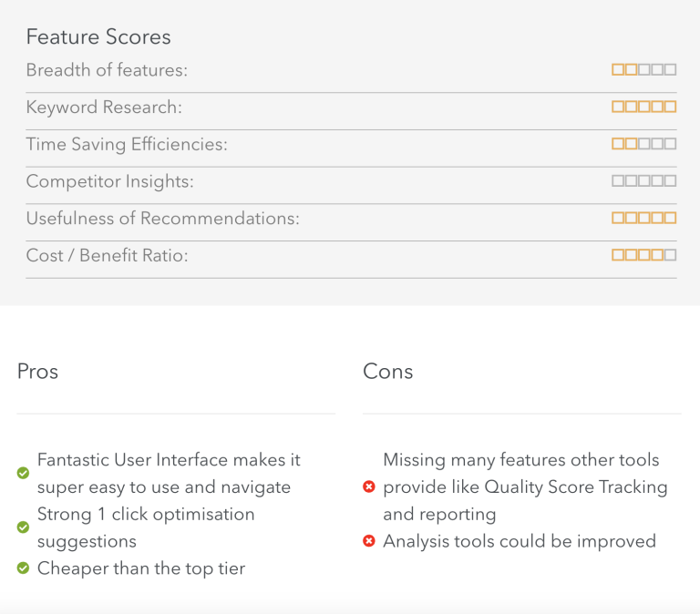Click the Competitor Insights empty rating squares
Viewport: 700px width, 614px height.
[x=643, y=180]
